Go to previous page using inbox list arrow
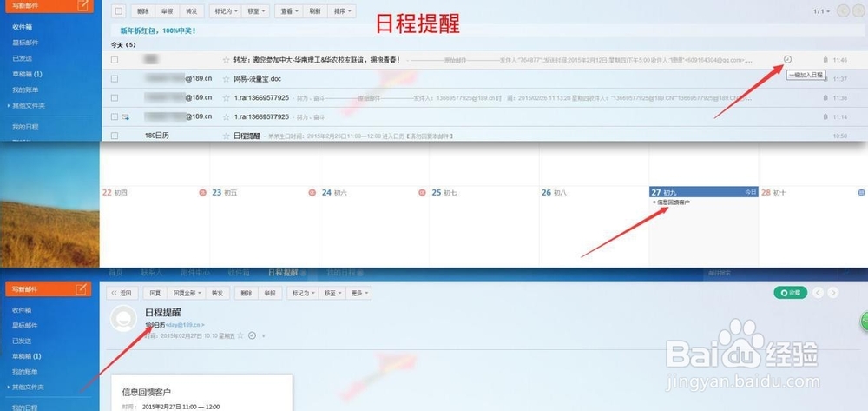This screenshot has height=411, width=868. coord(843,11)
